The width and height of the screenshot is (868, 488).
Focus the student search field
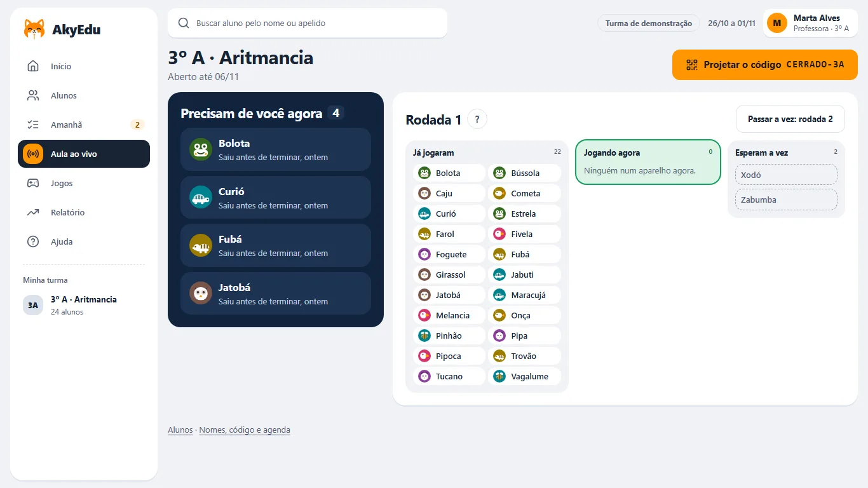point(308,23)
